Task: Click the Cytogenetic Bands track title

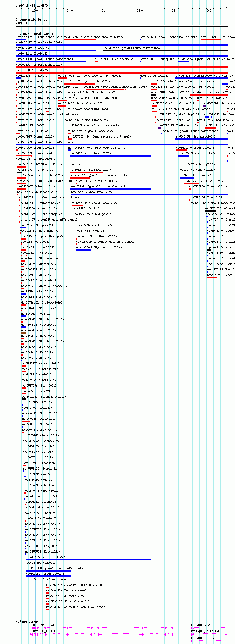Action: (31, 19)
